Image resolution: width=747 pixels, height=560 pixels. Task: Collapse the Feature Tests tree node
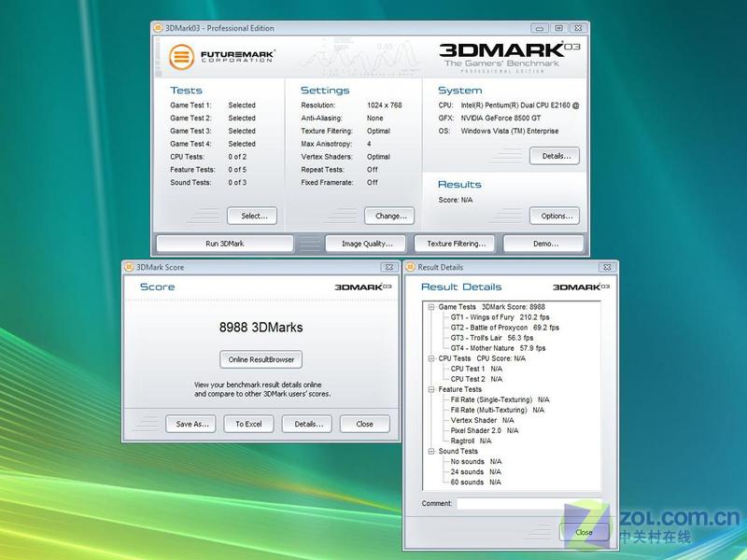[431, 389]
